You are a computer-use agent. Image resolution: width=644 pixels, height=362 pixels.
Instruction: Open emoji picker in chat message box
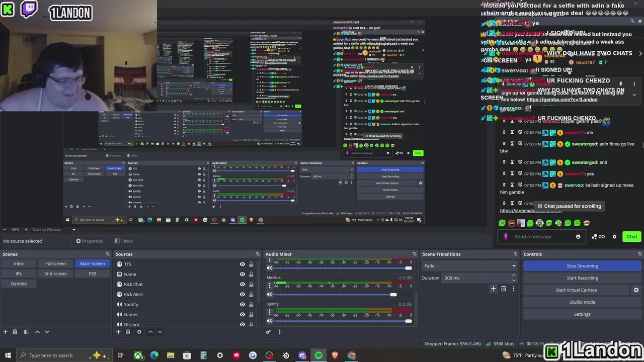[x=578, y=237]
